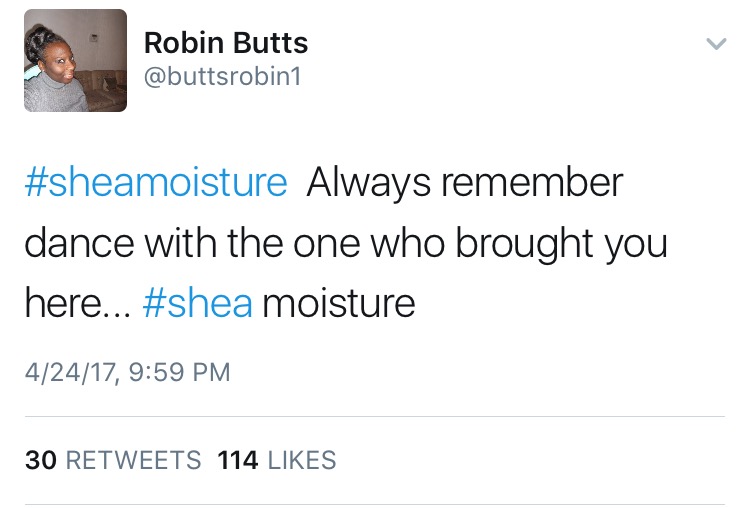Tap the like count number 114

tap(237, 460)
